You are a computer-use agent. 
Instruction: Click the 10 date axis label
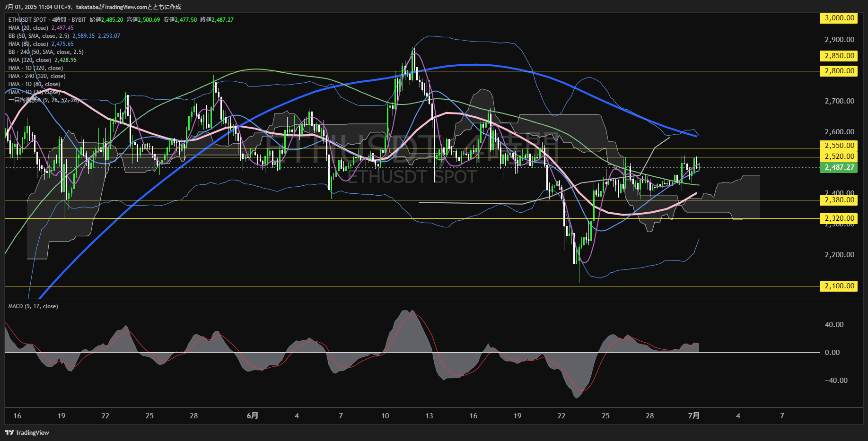(385, 416)
